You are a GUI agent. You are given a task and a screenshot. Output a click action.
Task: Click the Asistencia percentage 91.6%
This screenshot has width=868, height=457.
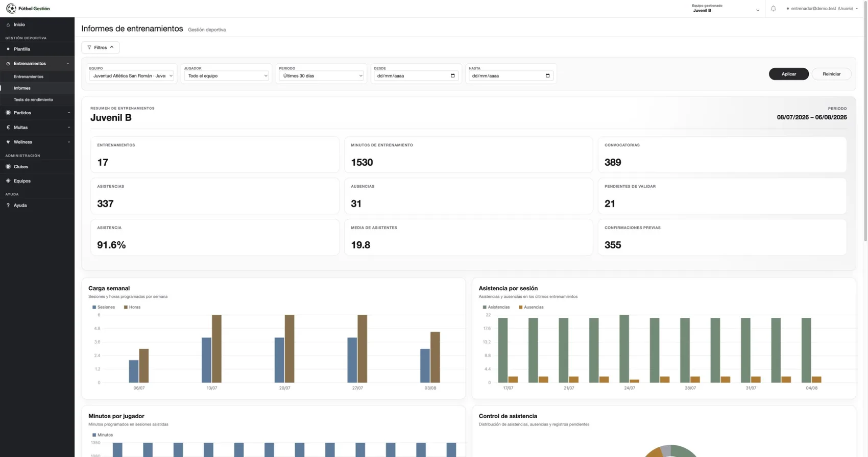(x=111, y=245)
